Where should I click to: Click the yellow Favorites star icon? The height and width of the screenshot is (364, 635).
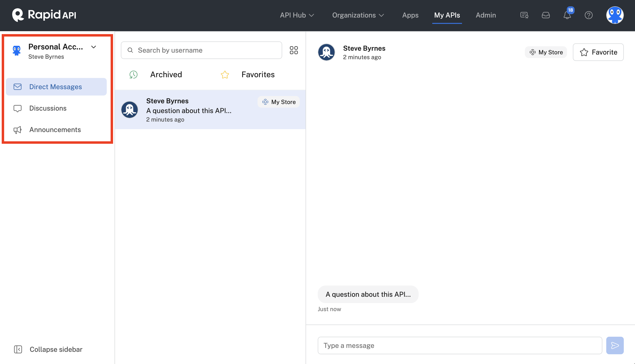(x=225, y=75)
